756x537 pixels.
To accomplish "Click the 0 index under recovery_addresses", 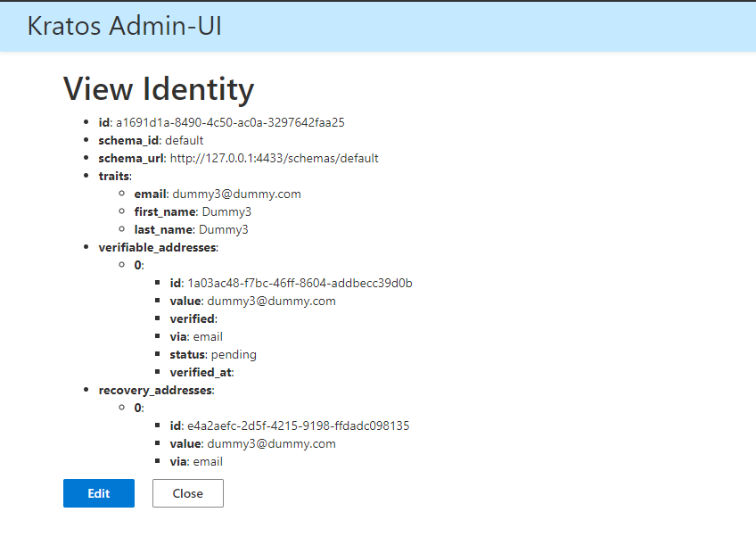I will coord(139,409).
